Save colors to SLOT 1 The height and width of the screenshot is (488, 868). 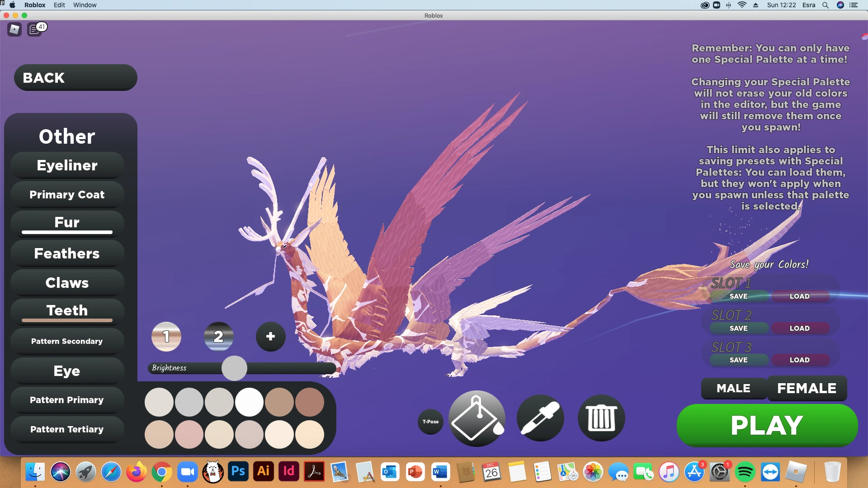coord(738,296)
